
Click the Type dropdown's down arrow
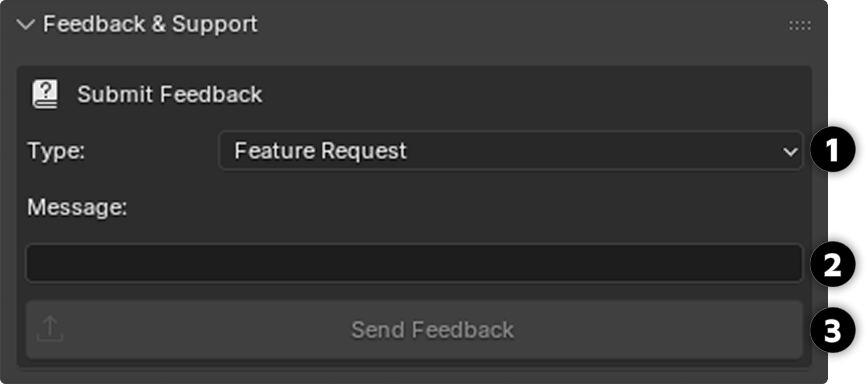[790, 152]
